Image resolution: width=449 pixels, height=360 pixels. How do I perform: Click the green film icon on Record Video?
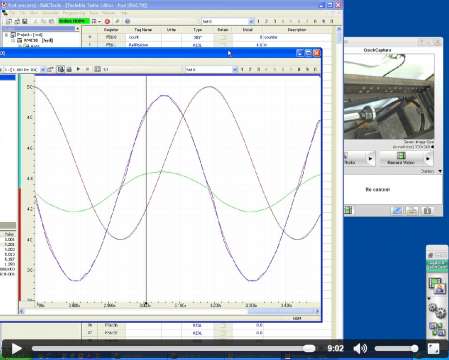(401, 155)
